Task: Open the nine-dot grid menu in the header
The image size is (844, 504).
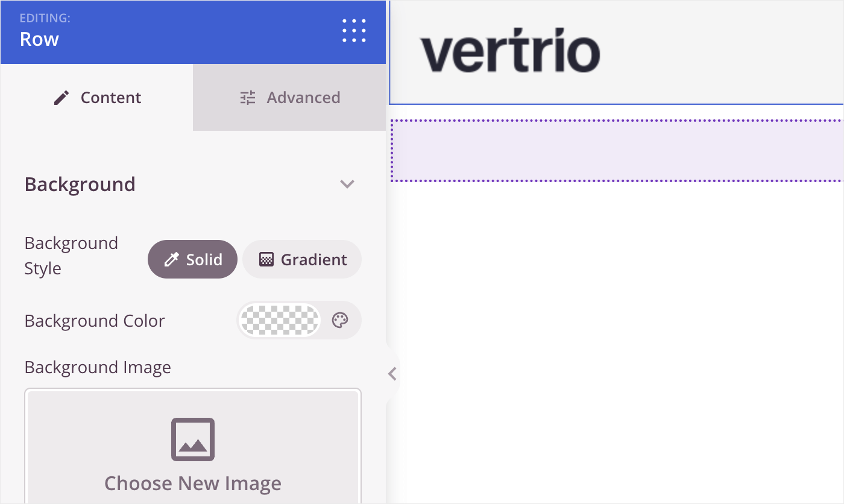Action: click(x=354, y=31)
